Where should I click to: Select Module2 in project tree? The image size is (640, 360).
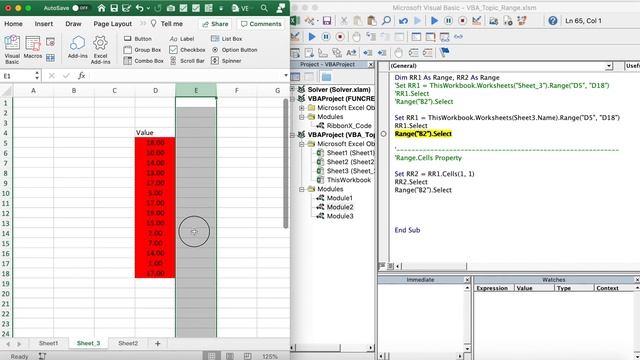[x=340, y=207]
